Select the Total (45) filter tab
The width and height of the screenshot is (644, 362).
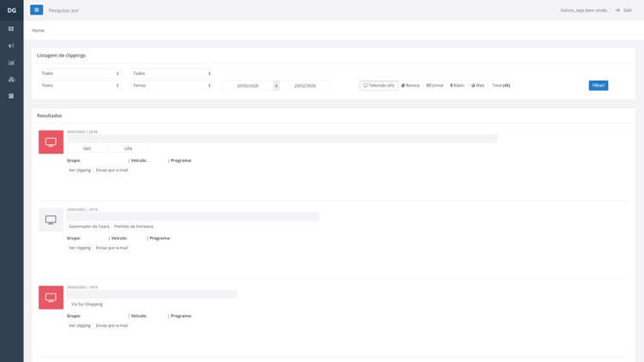pyautogui.click(x=501, y=86)
